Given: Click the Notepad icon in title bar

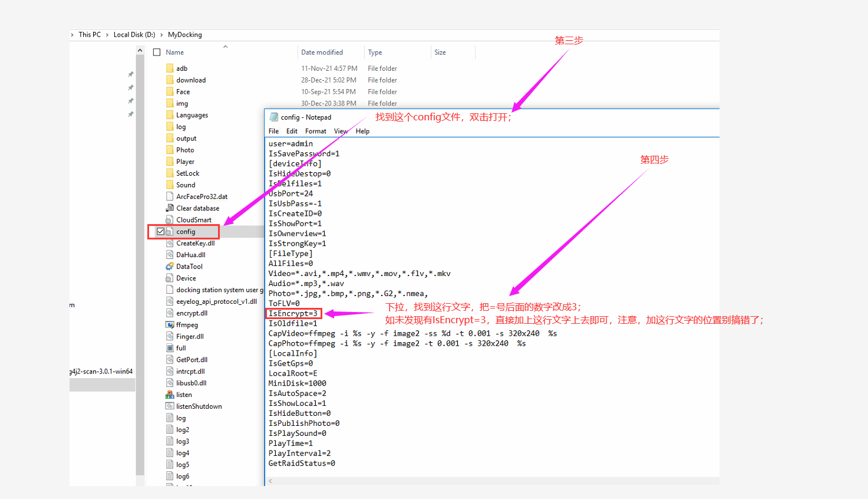Looking at the screenshot, I should pyautogui.click(x=273, y=117).
